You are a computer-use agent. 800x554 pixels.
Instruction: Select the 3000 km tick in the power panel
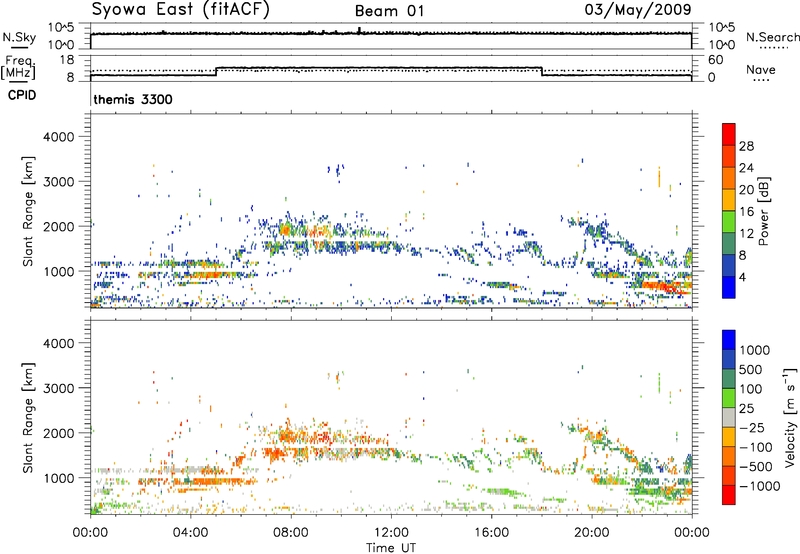[x=58, y=182]
